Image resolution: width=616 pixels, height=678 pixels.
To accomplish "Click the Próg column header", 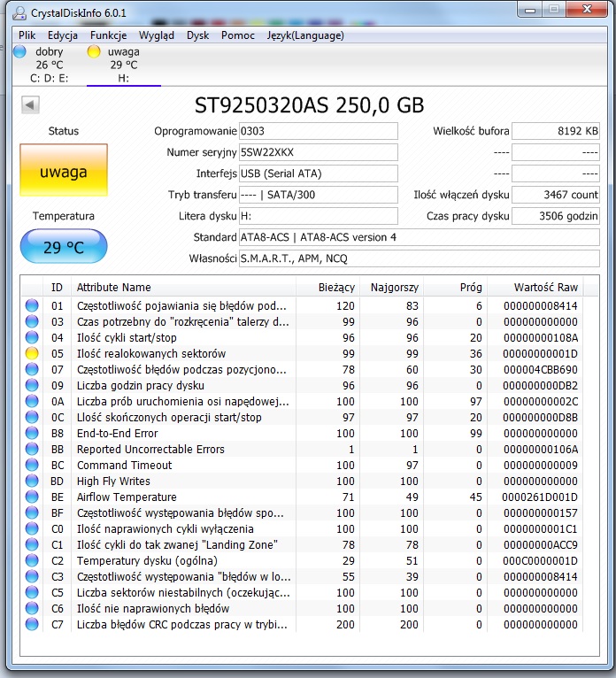I will 456,287.
